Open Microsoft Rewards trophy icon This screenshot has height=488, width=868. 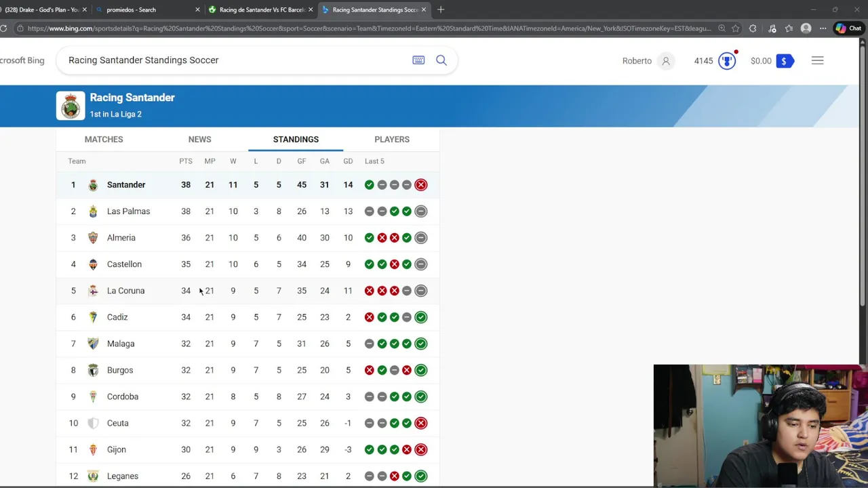tap(727, 61)
